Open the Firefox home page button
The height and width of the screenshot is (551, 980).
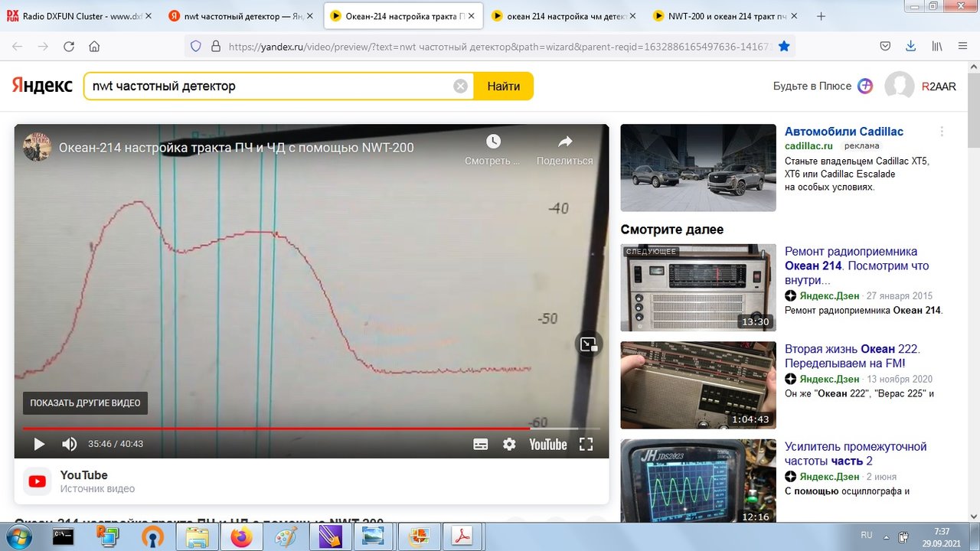pos(94,46)
